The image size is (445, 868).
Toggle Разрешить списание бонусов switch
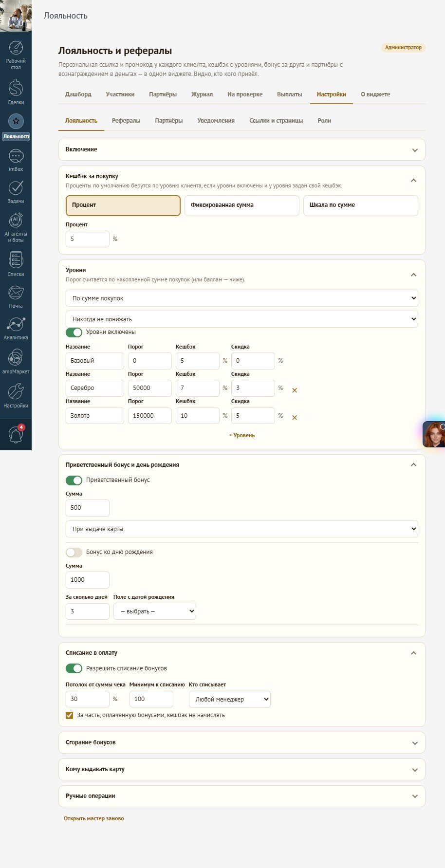pos(74,668)
